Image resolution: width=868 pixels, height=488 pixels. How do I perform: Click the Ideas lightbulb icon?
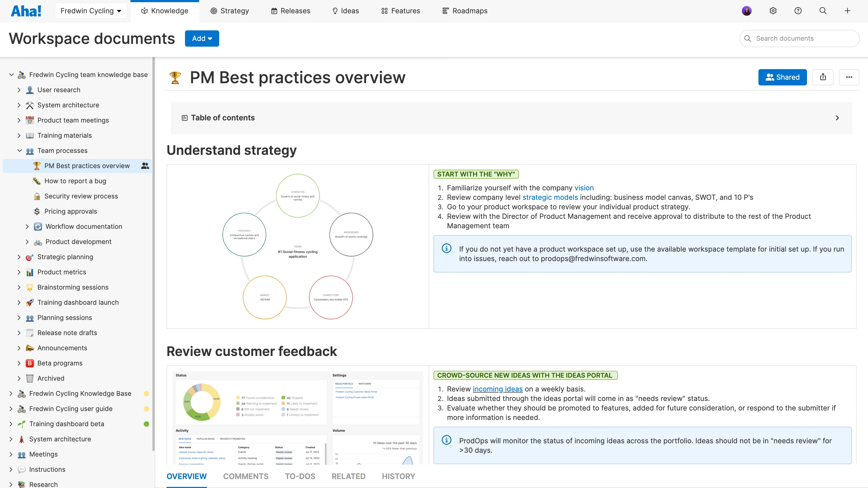coord(335,11)
